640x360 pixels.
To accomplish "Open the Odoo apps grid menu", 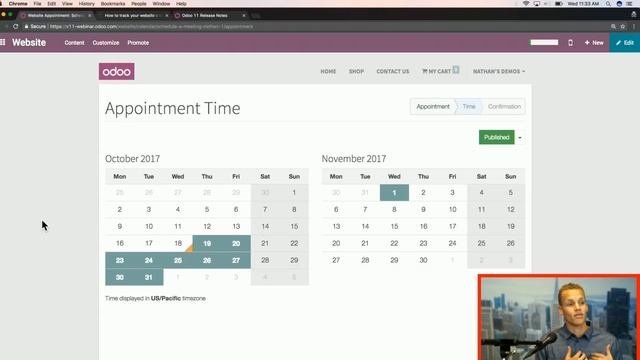I will 3,42.
